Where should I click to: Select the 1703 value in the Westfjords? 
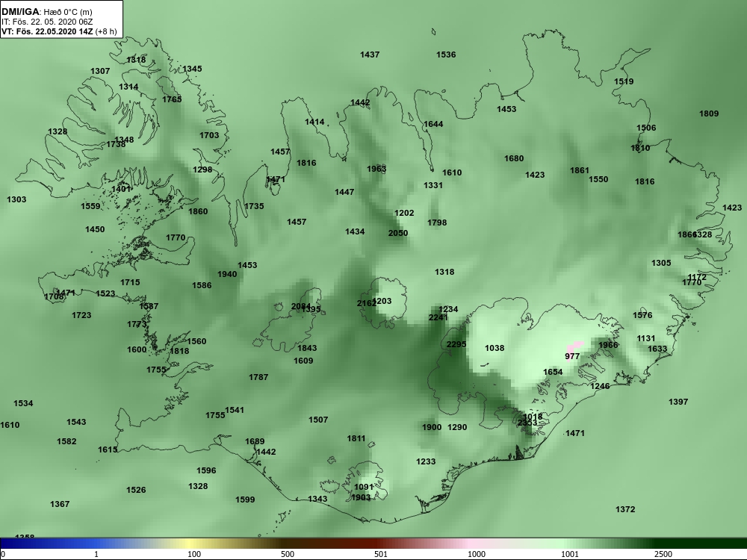tap(209, 136)
